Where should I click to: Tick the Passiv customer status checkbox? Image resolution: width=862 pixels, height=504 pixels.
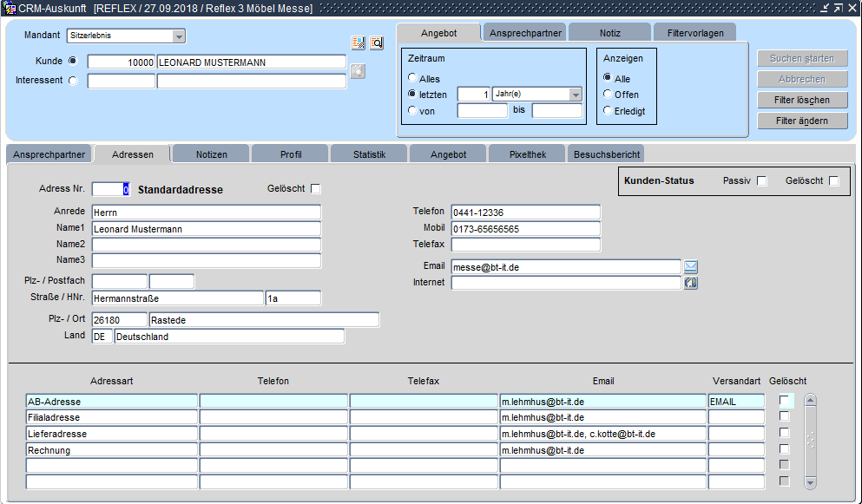coord(762,181)
